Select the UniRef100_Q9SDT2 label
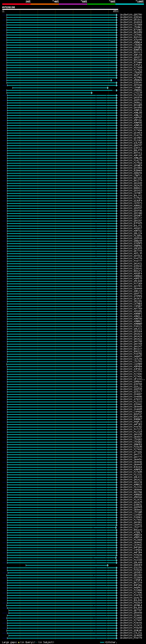Image resolution: width=146 pixels, height=644 pixels. 131,58
